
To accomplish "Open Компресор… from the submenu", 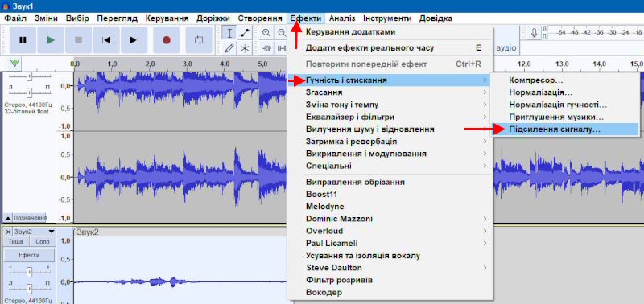I will 566,80.
